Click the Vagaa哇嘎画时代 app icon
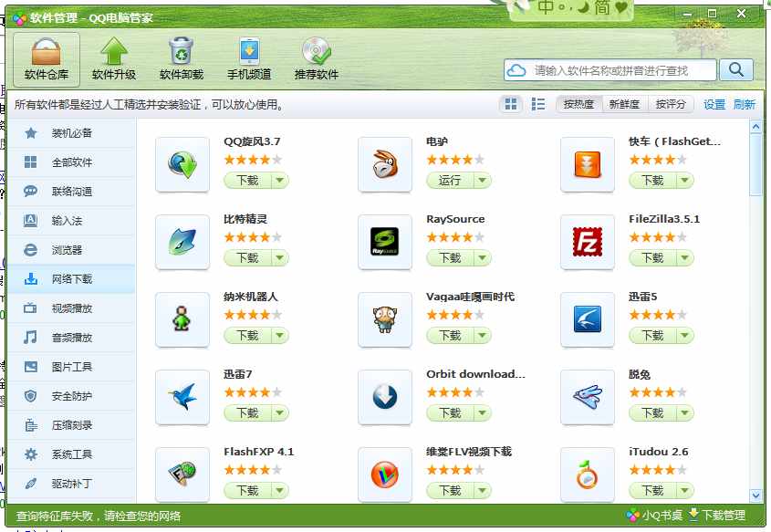 tap(385, 319)
